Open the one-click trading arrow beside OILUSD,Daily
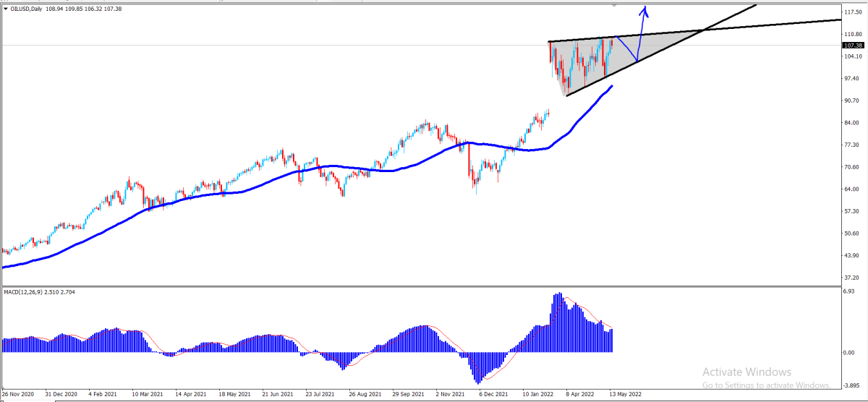The height and width of the screenshot is (402, 868). [5, 7]
